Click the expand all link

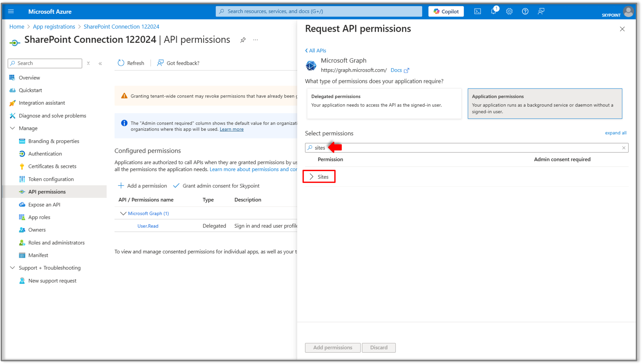coord(615,133)
